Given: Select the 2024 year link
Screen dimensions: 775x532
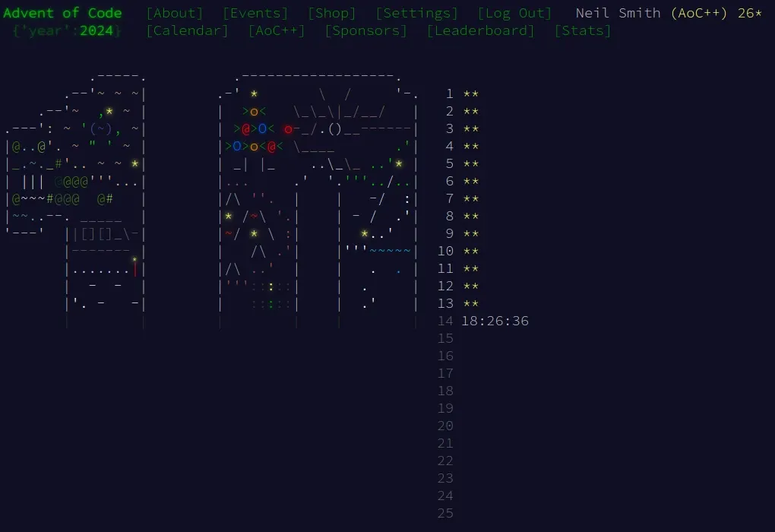Looking at the screenshot, I should (x=96, y=30).
